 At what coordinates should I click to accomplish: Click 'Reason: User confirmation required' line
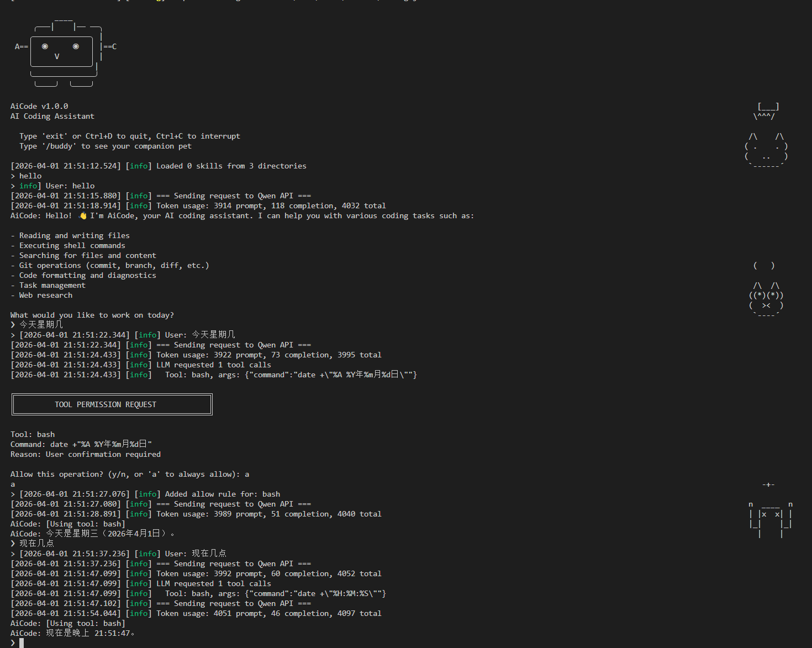tap(86, 454)
